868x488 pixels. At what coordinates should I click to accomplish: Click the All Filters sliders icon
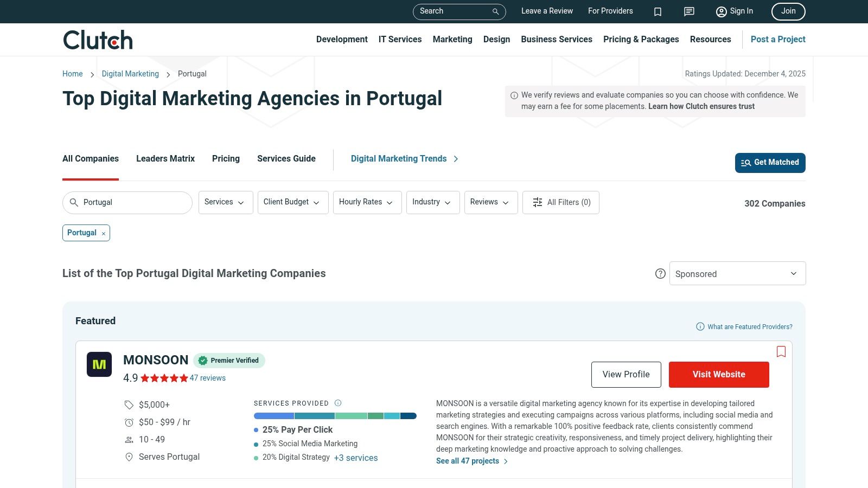coord(537,202)
